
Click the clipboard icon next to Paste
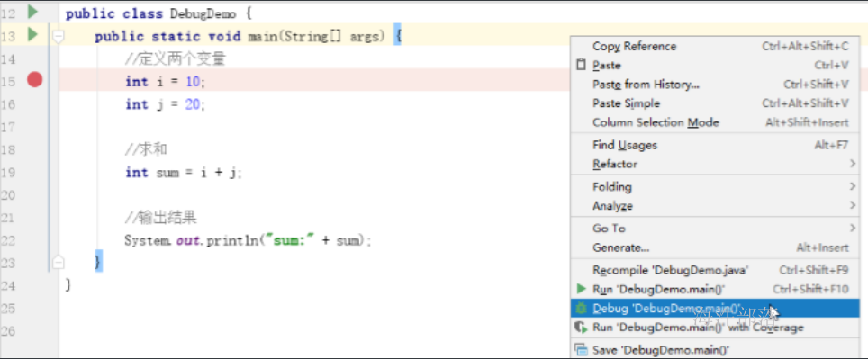[x=581, y=65]
